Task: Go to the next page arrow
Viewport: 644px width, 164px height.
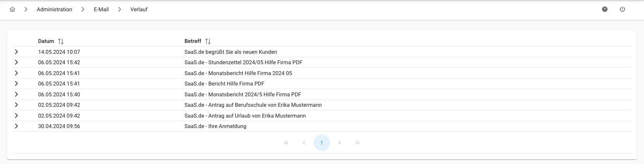Action: pyautogui.click(x=340, y=143)
